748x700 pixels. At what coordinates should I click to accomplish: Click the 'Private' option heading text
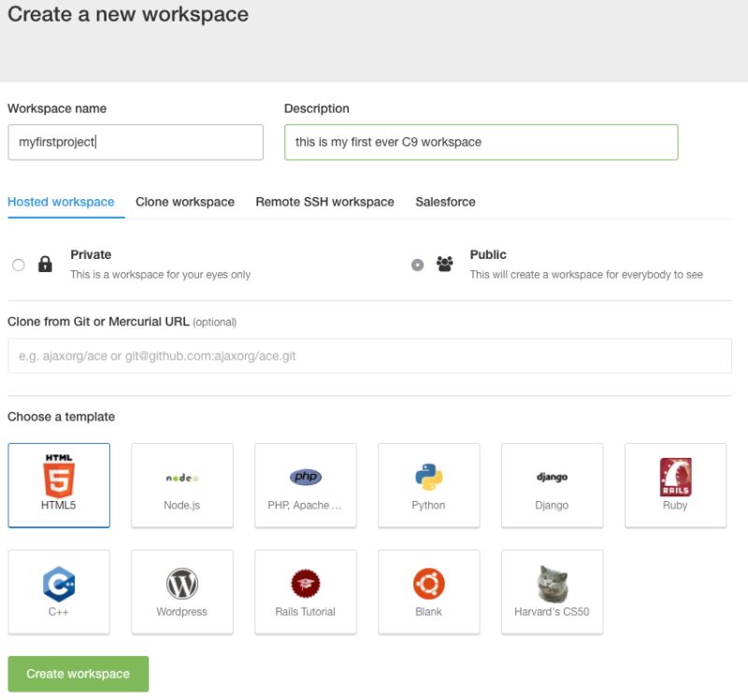point(91,254)
